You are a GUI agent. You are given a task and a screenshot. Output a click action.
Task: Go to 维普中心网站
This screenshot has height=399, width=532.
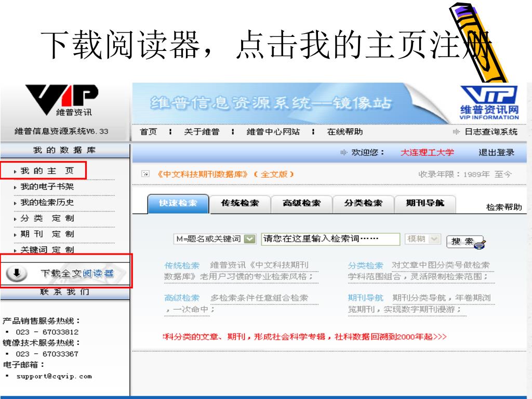coord(273,131)
